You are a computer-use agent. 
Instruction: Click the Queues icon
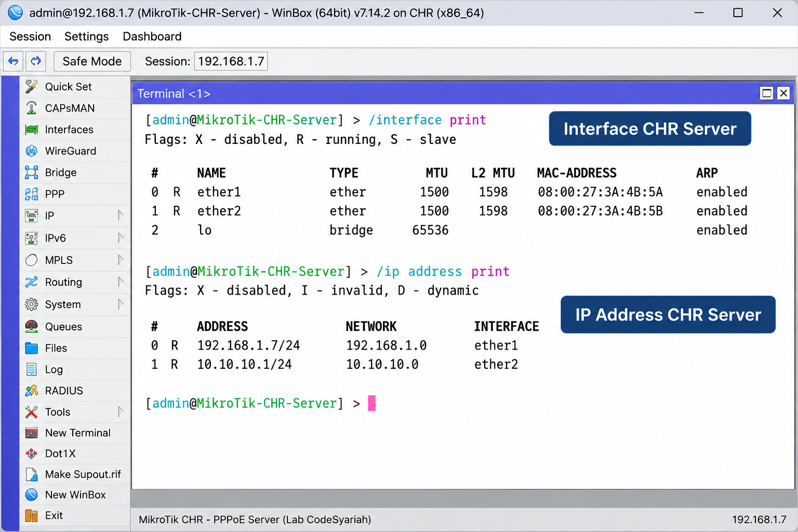pyautogui.click(x=32, y=326)
